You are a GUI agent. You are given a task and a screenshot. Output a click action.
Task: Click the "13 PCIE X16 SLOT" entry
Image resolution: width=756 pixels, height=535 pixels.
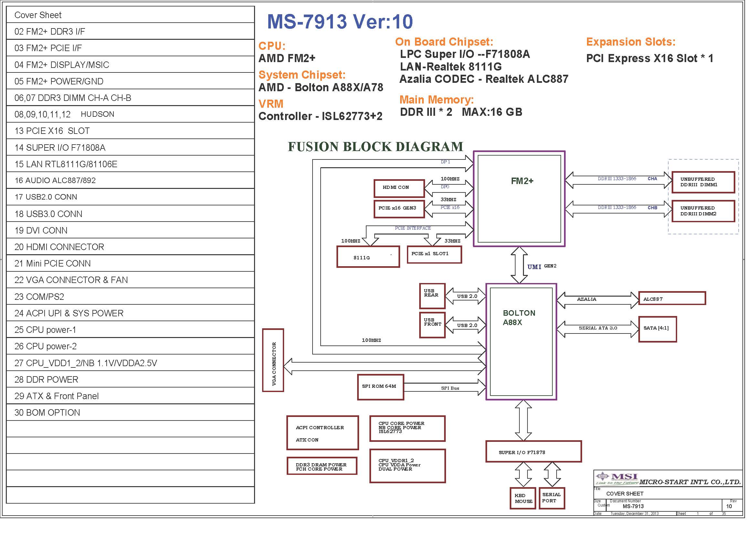(x=130, y=131)
